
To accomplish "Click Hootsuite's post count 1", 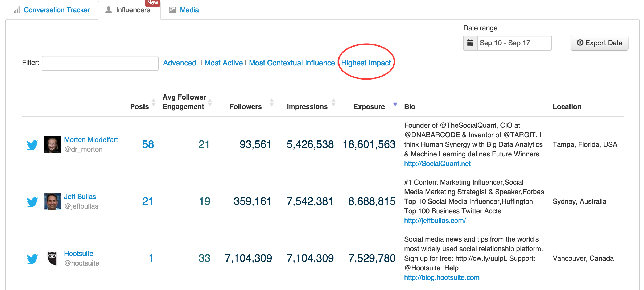I will (x=151, y=258).
